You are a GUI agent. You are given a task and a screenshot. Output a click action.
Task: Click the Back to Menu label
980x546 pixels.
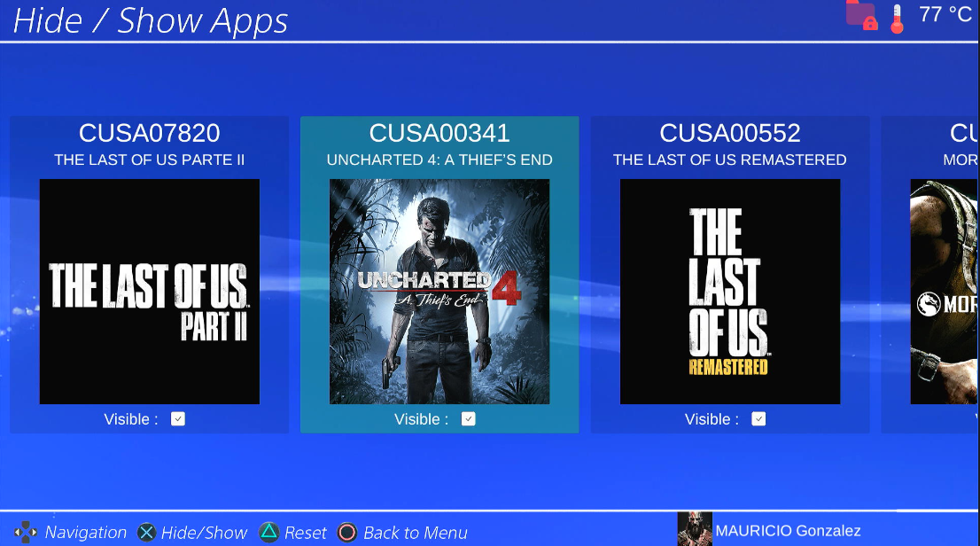pyautogui.click(x=415, y=533)
